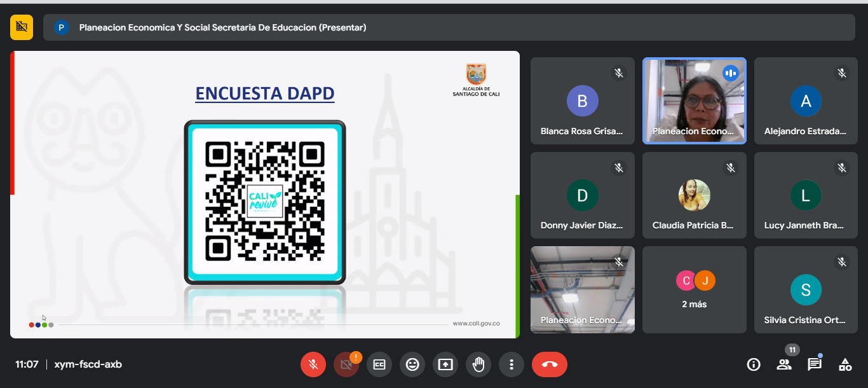Click muted mic icon on Donny Javier tile
Image resolution: width=868 pixels, height=388 pixels.
click(x=618, y=168)
